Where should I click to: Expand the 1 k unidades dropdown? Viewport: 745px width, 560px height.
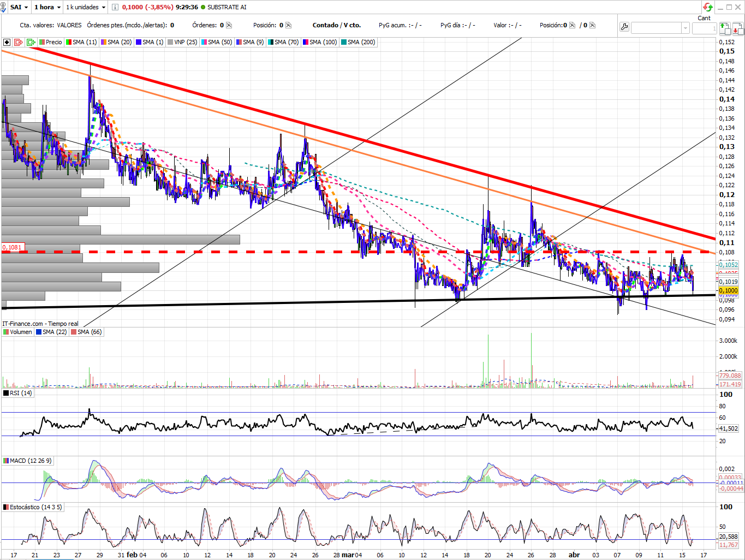point(86,7)
